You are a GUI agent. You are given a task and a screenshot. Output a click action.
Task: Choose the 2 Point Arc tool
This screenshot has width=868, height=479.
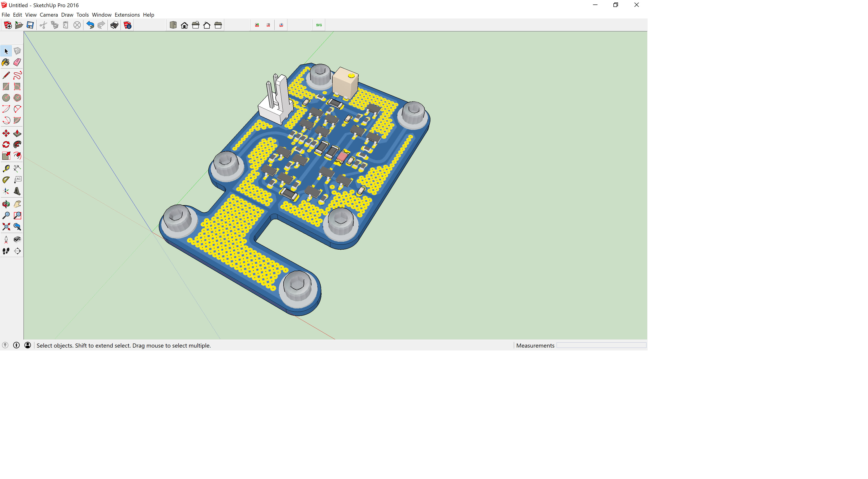(18, 109)
